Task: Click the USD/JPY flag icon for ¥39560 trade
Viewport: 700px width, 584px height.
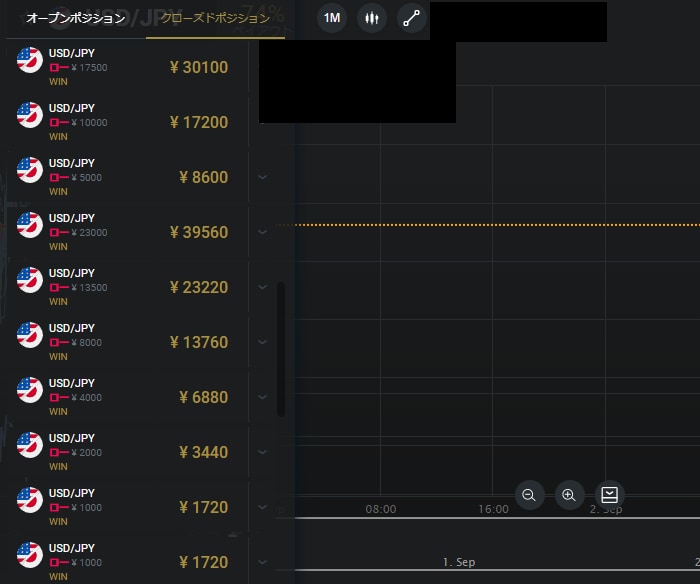Action: (x=30, y=225)
